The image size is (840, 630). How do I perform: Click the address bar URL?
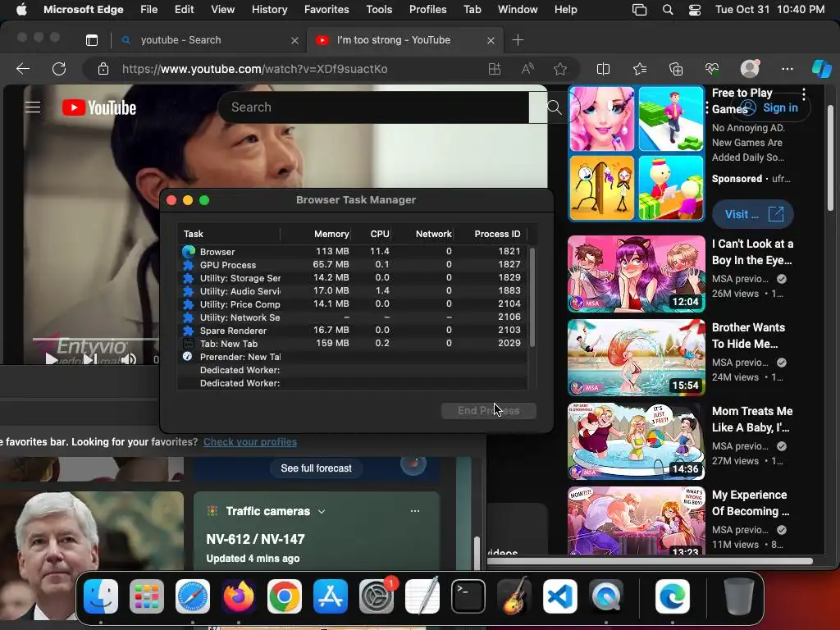click(x=255, y=69)
